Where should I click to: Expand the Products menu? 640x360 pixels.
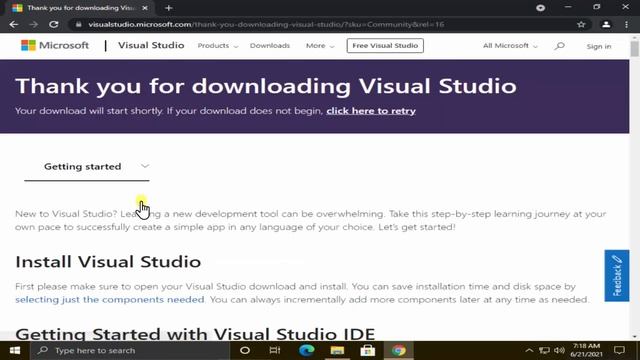[218, 46]
